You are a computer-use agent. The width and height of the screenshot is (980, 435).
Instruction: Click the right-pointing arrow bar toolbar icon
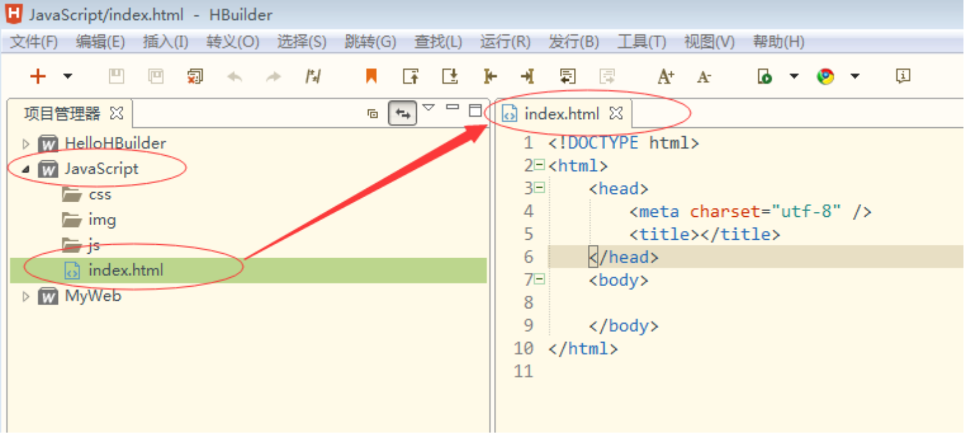pyautogui.click(x=527, y=76)
